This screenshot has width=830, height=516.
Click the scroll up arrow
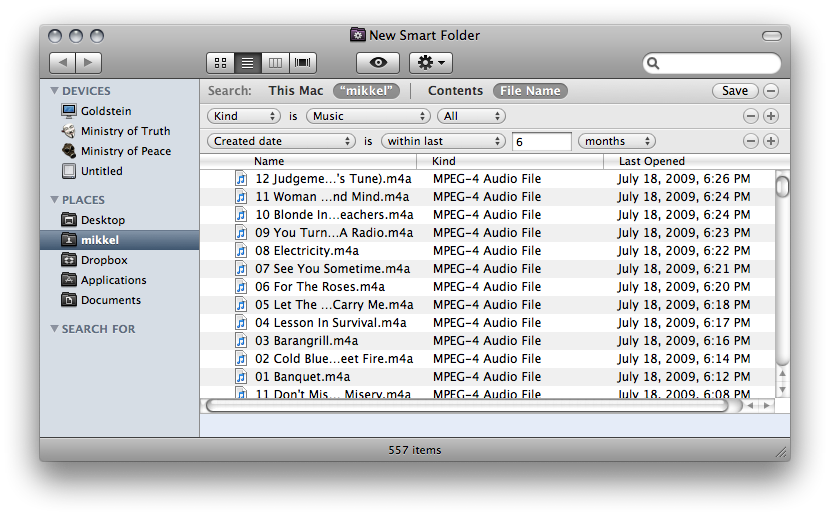tap(782, 374)
